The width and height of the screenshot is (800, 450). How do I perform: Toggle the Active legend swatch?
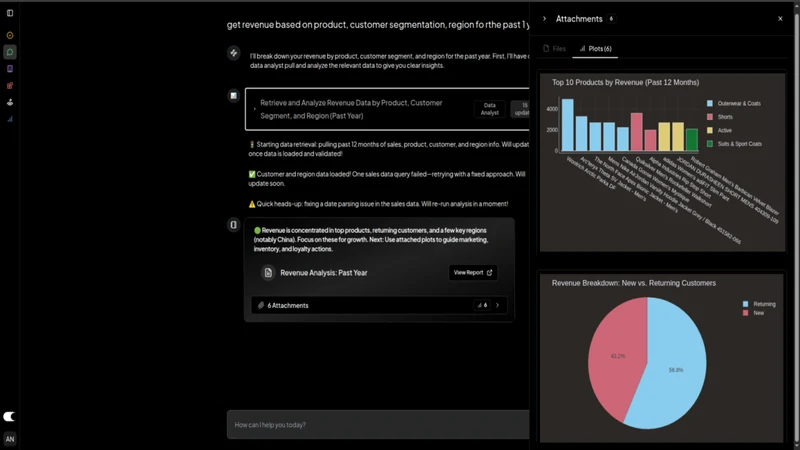[x=710, y=131]
